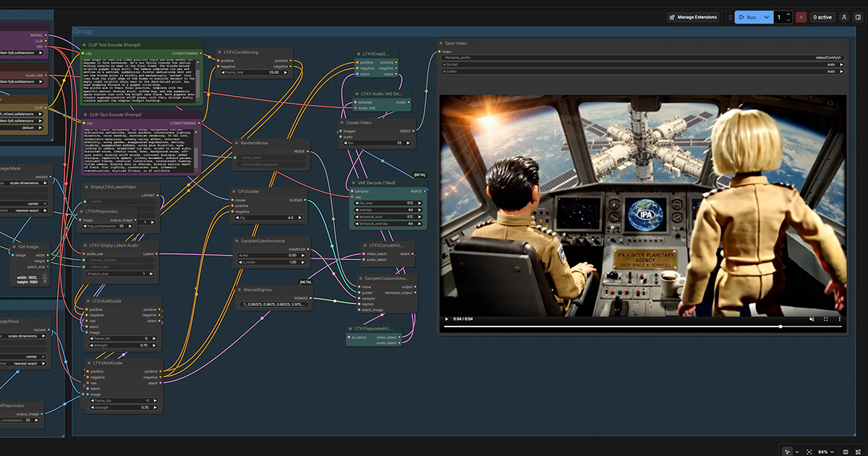This screenshot has width=868, height=456.
Task: Click the Save Video filename_prefix field
Action: pos(642,57)
